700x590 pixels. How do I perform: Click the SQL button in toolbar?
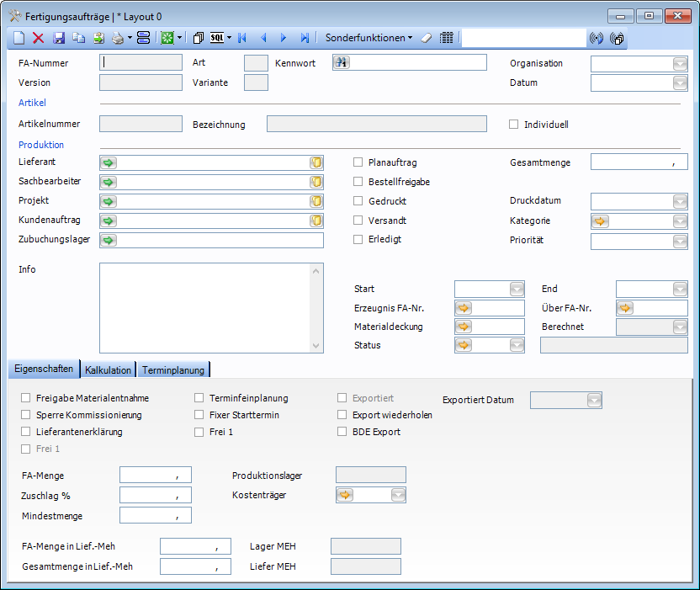pyautogui.click(x=217, y=38)
